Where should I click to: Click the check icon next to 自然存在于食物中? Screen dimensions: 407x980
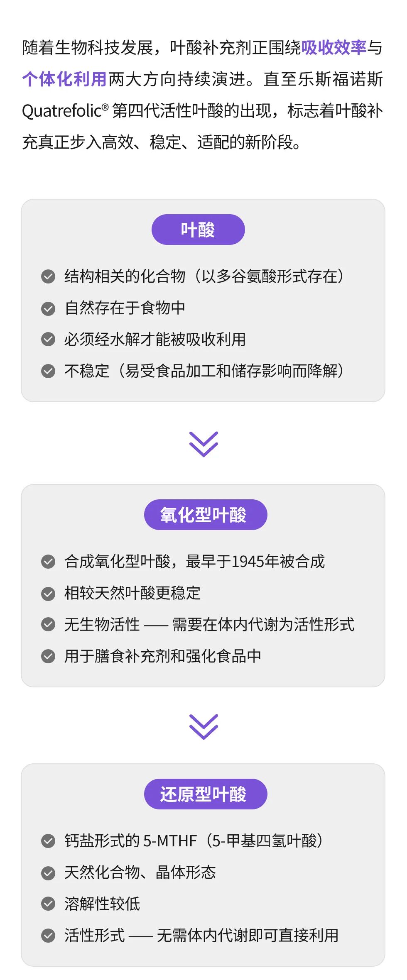point(48,308)
